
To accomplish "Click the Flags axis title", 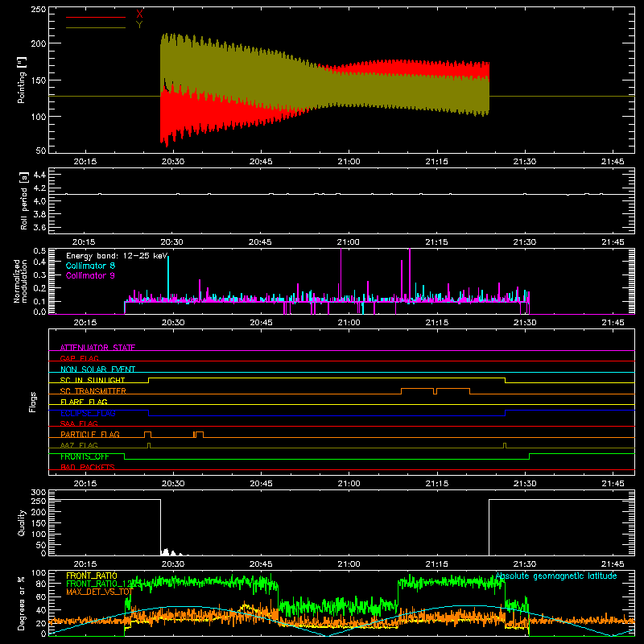I will [x=33, y=402].
